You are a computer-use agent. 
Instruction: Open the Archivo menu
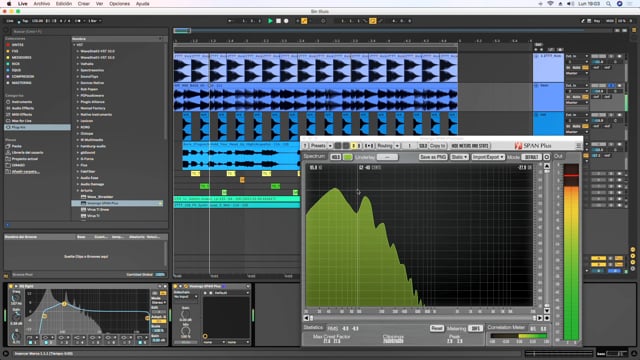tap(42, 4)
